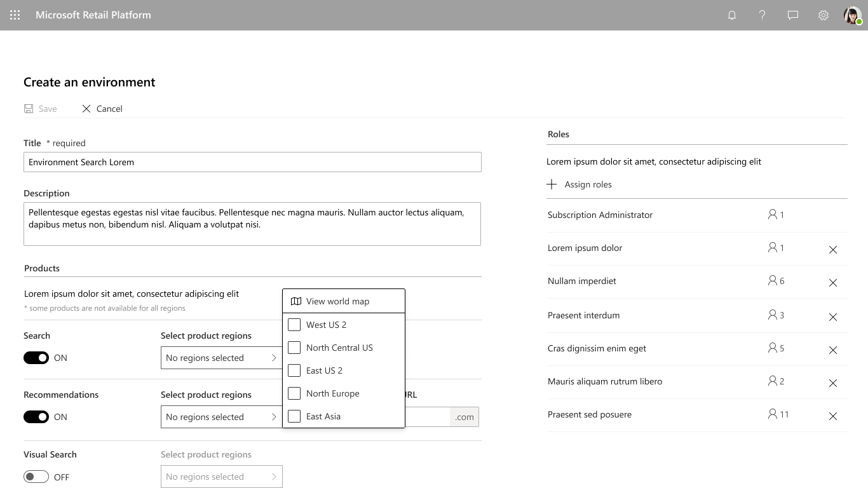Click the Products section heading
The image size is (868, 488).
pos(42,268)
